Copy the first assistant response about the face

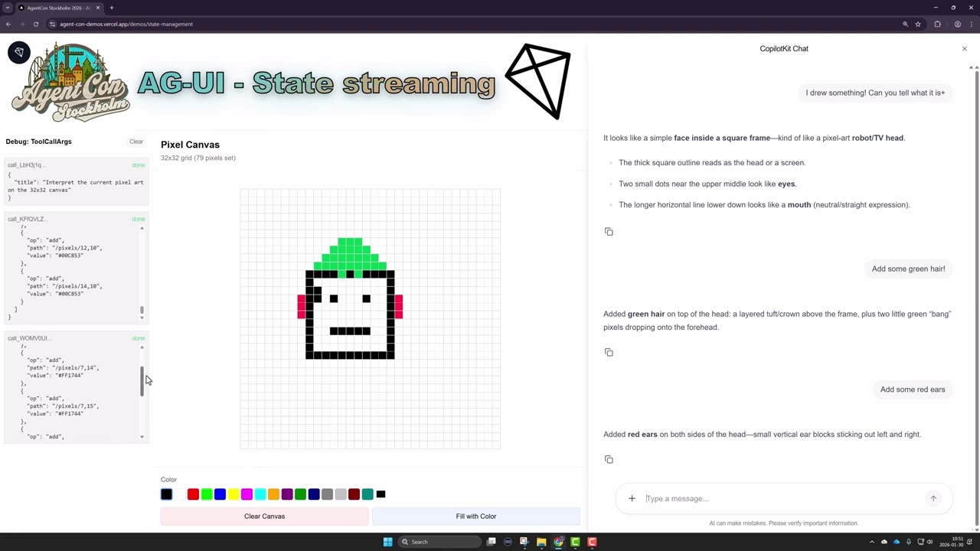[609, 231]
